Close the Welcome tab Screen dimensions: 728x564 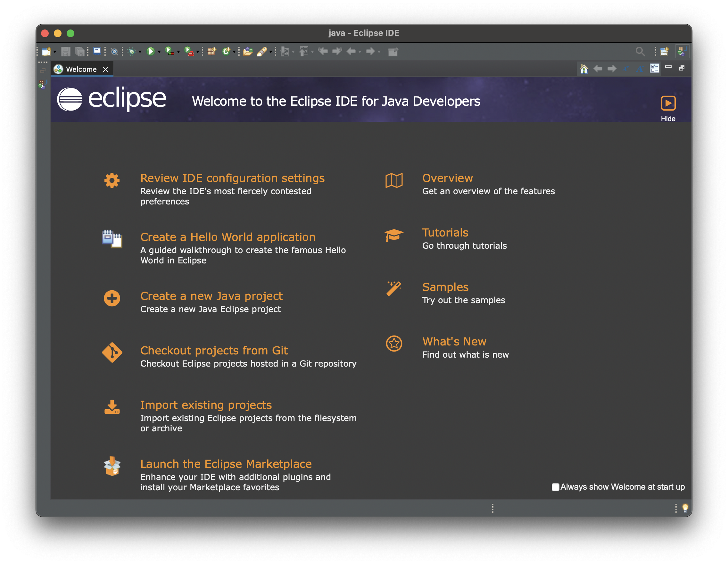(106, 69)
